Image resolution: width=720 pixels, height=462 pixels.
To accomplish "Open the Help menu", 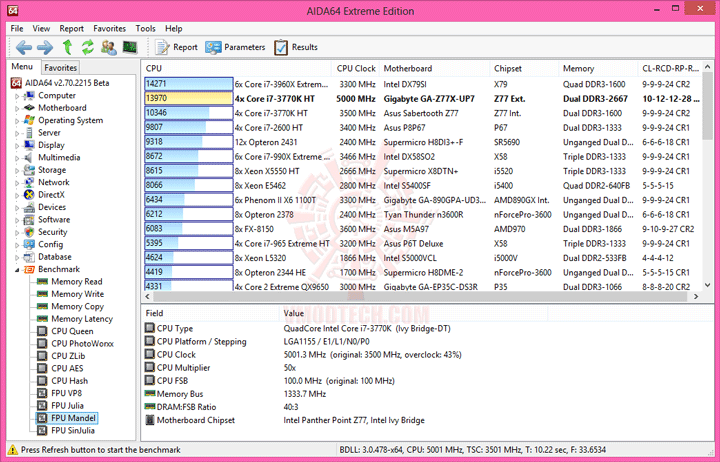I will point(174,28).
